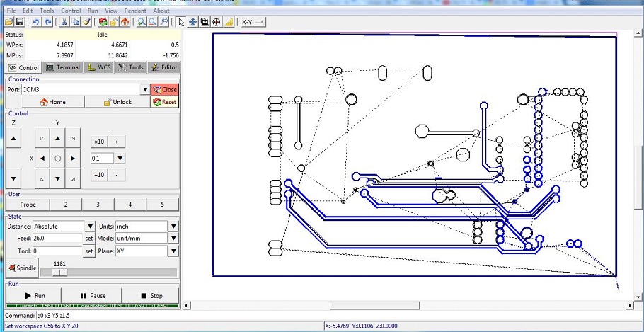Redo the last undone edit
This screenshot has height=332, width=644.
[x=47, y=22]
